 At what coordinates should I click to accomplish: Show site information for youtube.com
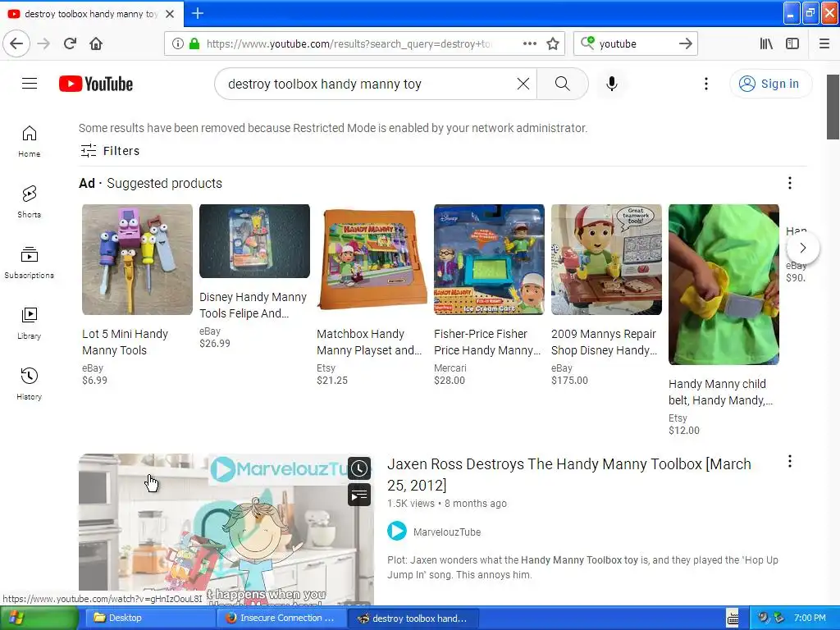tap(178, 43)
